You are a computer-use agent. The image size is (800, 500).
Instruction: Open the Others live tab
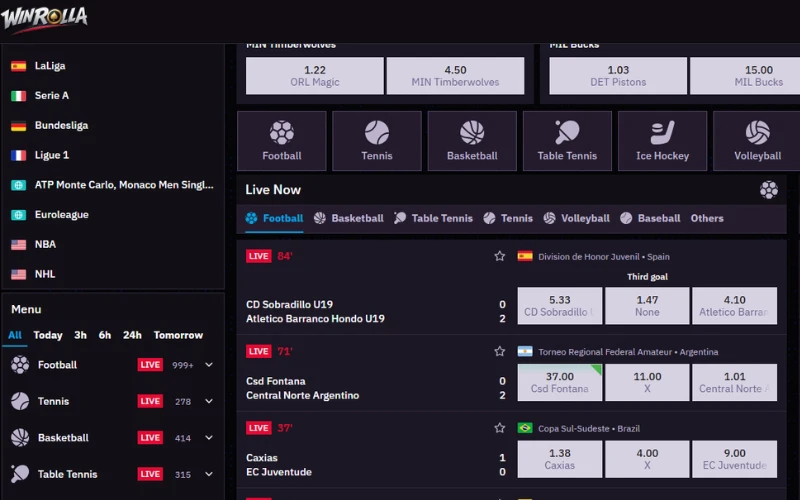coord(707,218)
